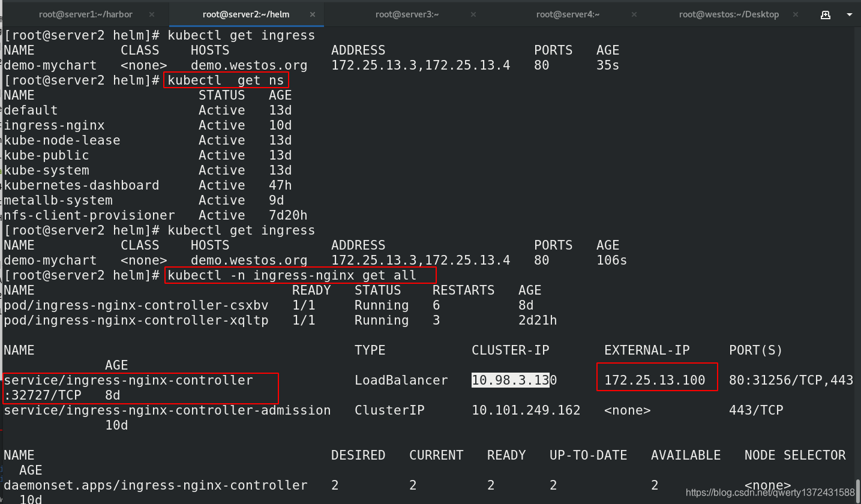Screen dimensions: 861x504
Task: Click the '10.101.249.162' cluster IP
Action: (x=526, y=410)
